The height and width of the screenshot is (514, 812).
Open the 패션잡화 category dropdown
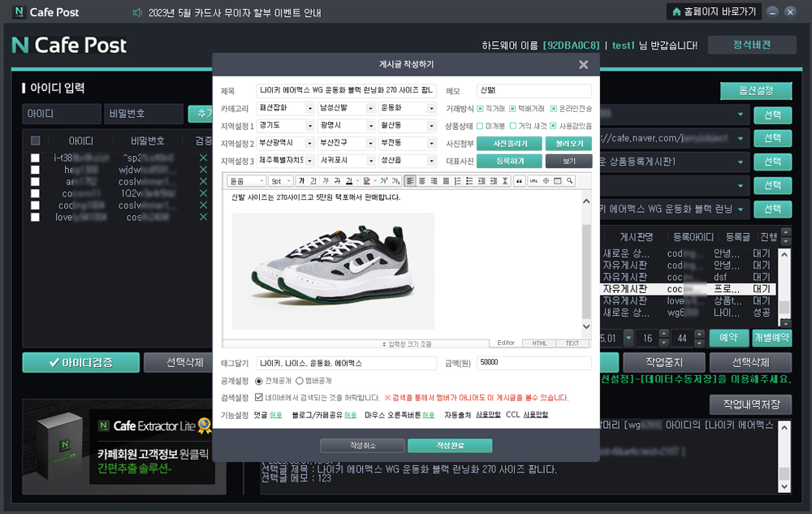point(285,108)
